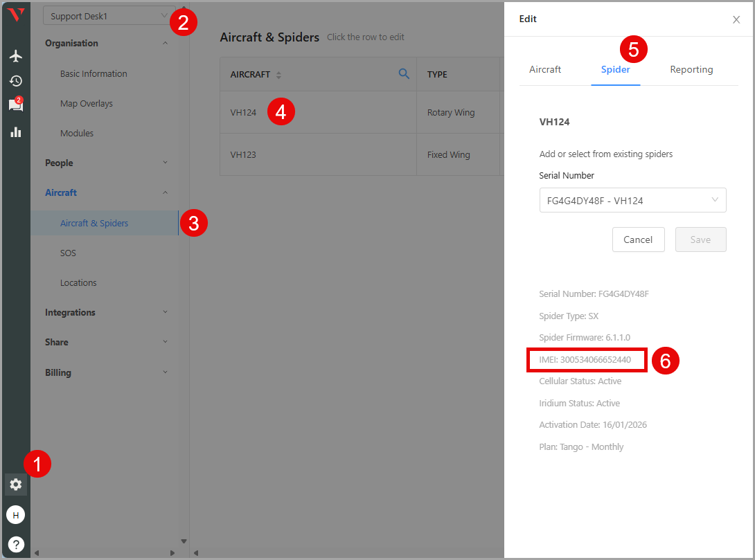Viewport: 755px width, 560px height.
Task: Click the Spidertracks logo at top left
Action: (15, 15)
